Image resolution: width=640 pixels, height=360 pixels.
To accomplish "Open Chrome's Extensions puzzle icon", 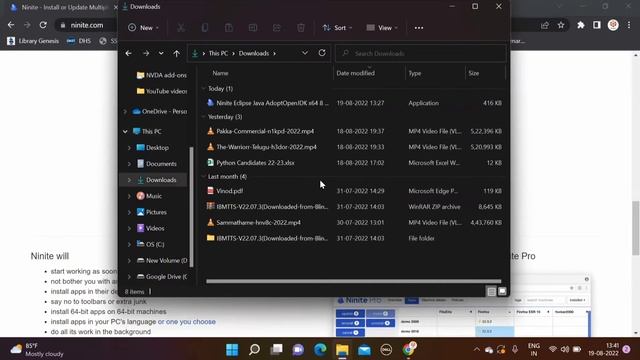I will point(580,25).
